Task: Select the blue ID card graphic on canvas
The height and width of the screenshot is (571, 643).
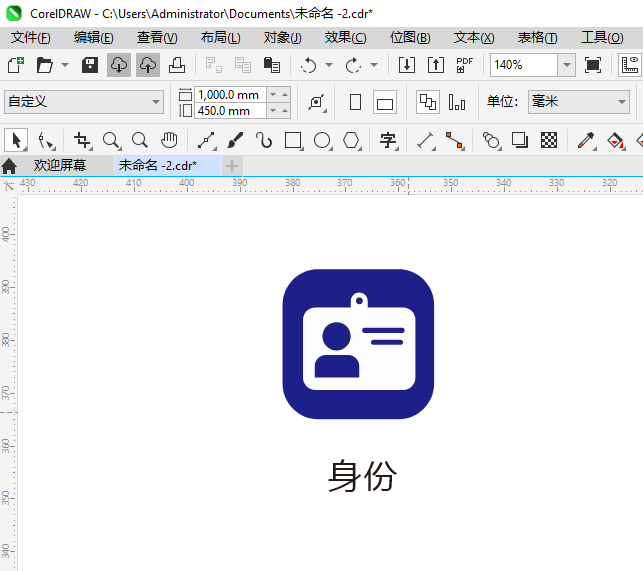Action: pyautogui.click(x=358, y=344)
